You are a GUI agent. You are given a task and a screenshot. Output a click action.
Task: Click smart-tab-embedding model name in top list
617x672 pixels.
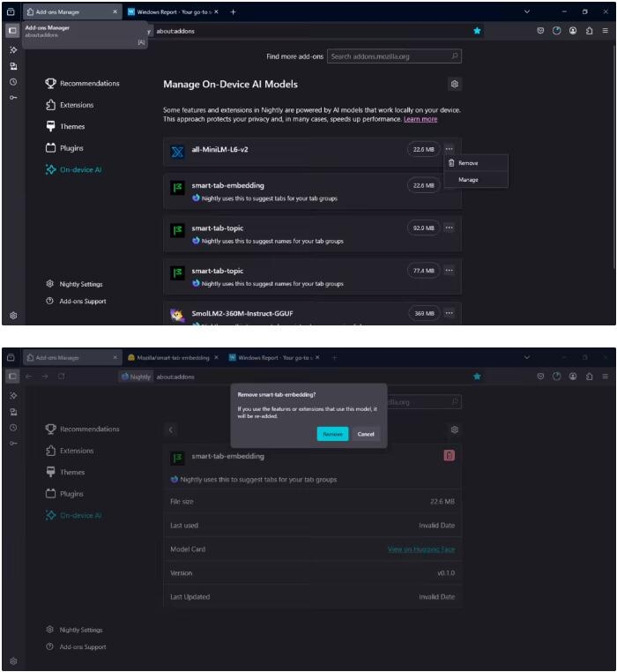tap(227, 185)
